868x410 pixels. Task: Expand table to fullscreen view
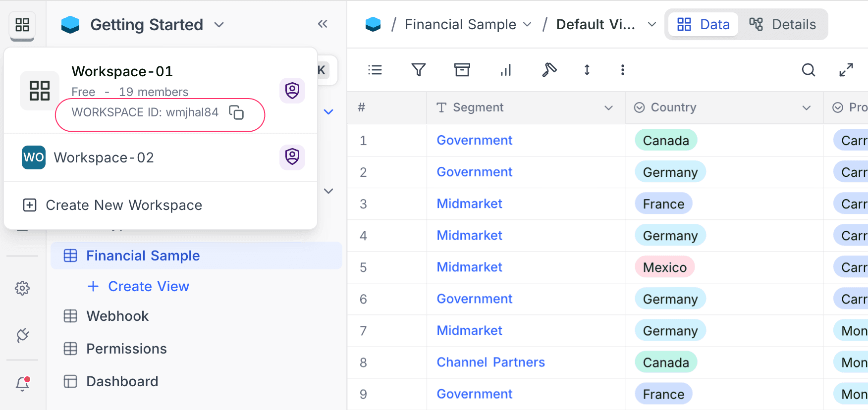pos(846,70)
